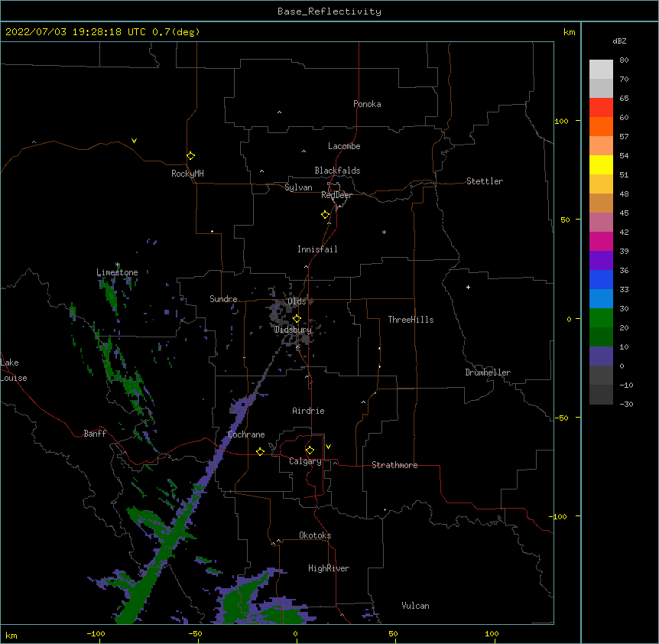This screenshot has width=659, height=644.
Task: Select the light gray swatch between 80 and 70 dBZ
Action: (601, 70)
